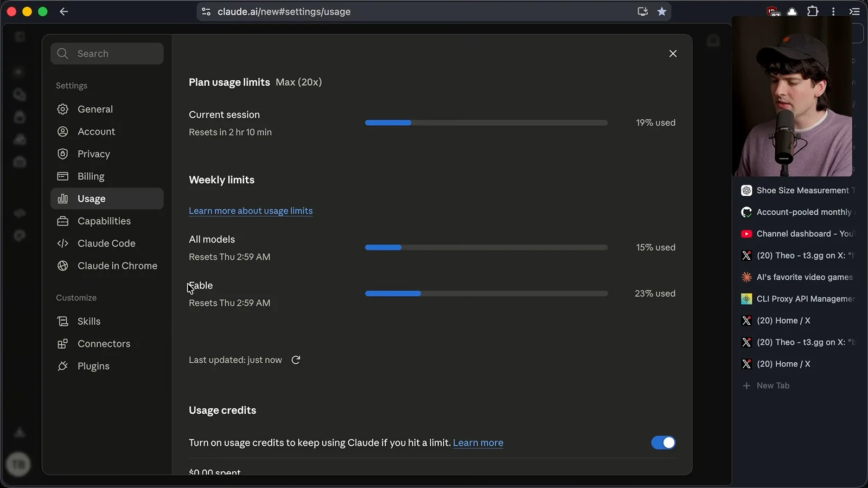Click the settings Search field
868x488 pixels.
click(107, 54)
